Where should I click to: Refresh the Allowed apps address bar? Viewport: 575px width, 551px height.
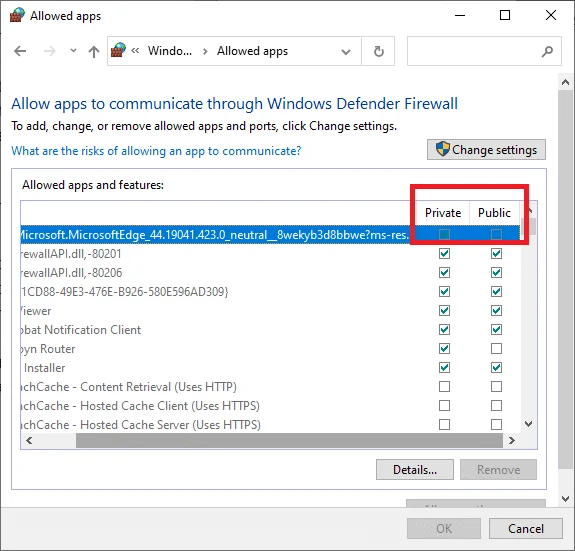378,51
